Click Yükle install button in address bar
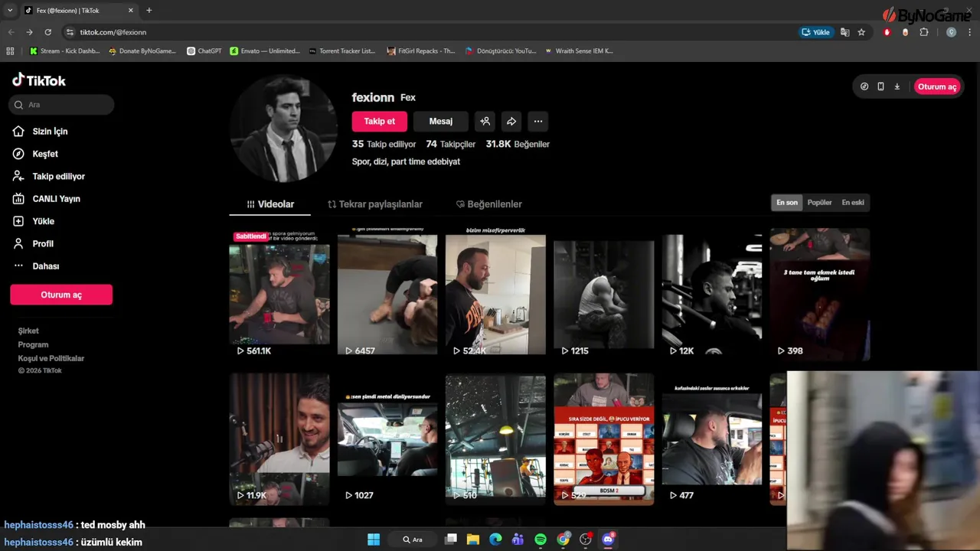980x551 pixels. click(x=816, y=32)
